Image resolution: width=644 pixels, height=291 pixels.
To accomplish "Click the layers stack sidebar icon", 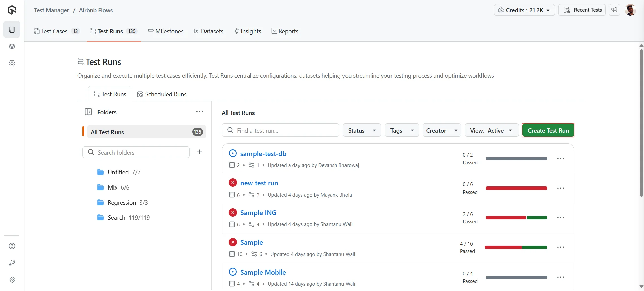I will (x=12, y=46).
